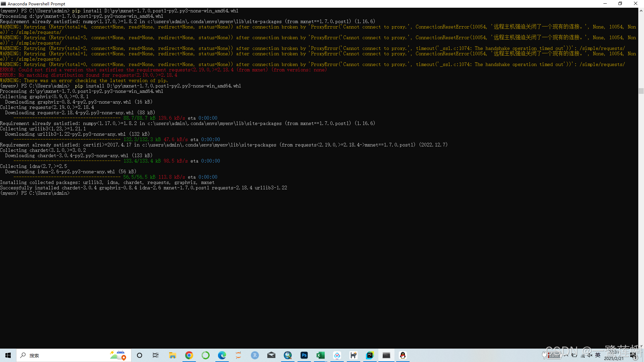Switch the English input method indicator
Image resolution: width=644 pixels, height=362 pixels.
[x=598, y=355]
